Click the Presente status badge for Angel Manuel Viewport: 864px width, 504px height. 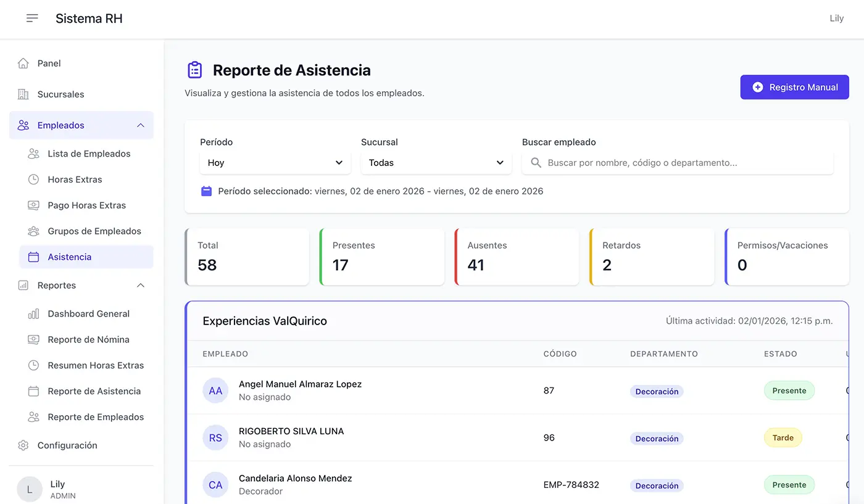tap(789, 390)
